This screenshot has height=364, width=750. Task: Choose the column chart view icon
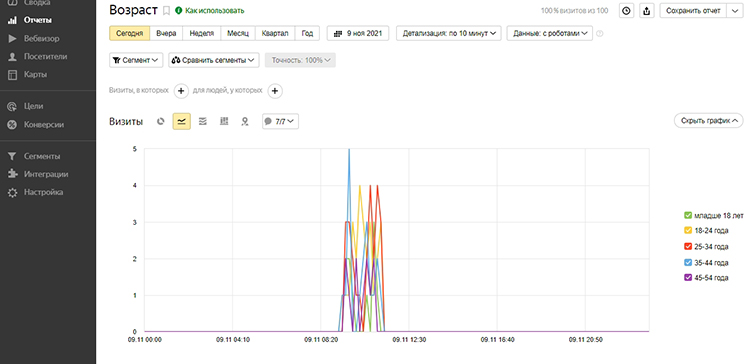pyautogui.click(x=224, y=121)
